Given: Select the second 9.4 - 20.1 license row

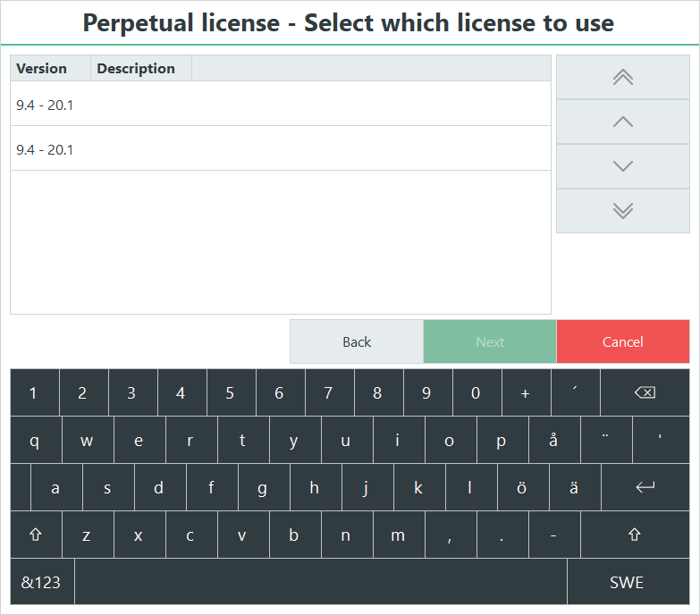Looking at the screenshot, I should coord(281,148).
